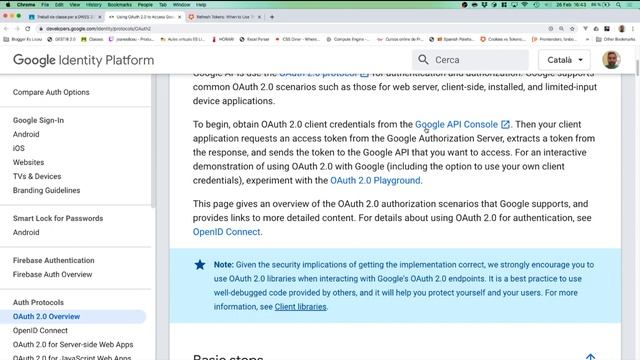The height and width of the screenshot is (360, 640).
Task: Switch to the first browser tab
Action: click(x=65, y=17)
